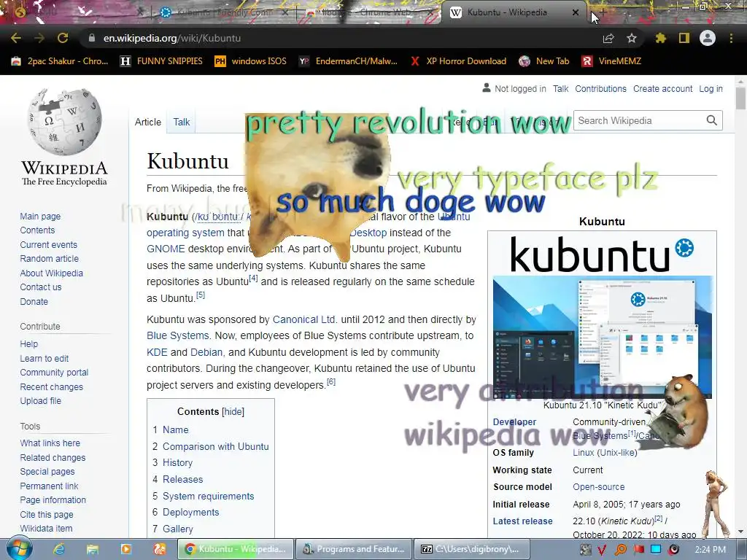The height and width of the screenshot is (560, 747).
Task: Open the Open-source link in infobox
Action: tap(598, 487)
